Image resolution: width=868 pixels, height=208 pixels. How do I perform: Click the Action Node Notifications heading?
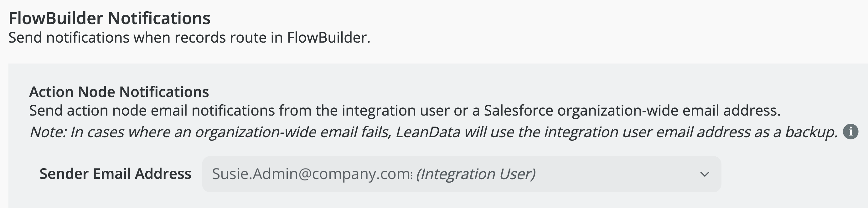pyautogui.click(x=119, y=92)
